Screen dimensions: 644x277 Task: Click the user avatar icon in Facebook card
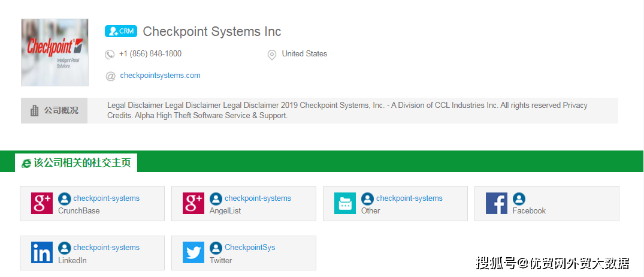coord(519,199)
